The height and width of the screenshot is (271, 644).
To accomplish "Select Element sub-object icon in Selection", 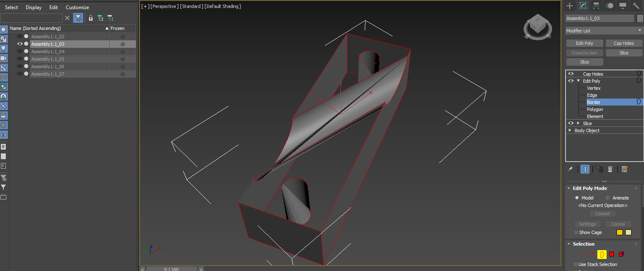I will pos(622,254).
